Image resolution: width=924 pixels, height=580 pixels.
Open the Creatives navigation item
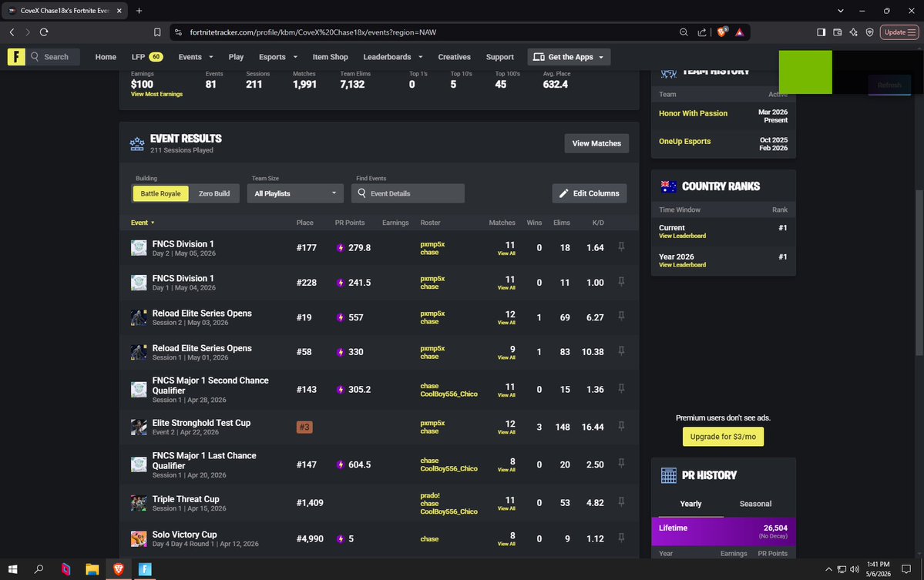click(x=454, y=57)
